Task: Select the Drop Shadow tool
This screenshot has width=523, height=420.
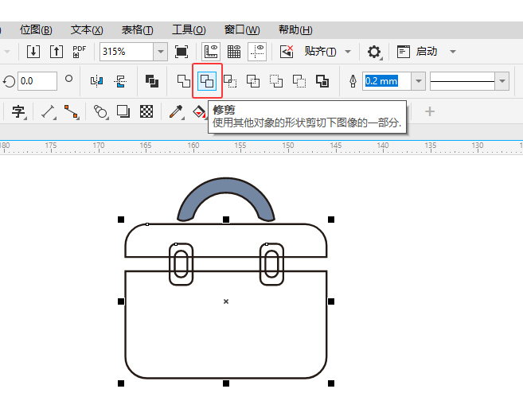Action: 123,111
